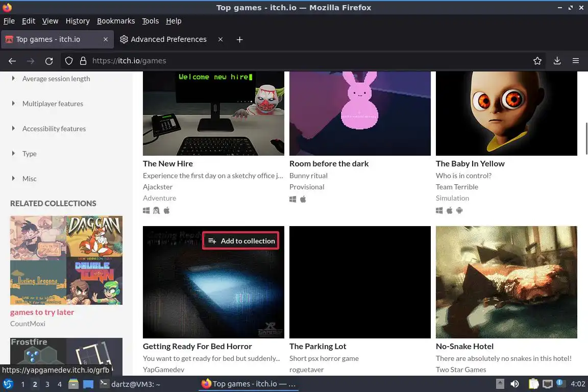Open the Tools menu
The image size is (588, 392).
click(x=151, y=21)
